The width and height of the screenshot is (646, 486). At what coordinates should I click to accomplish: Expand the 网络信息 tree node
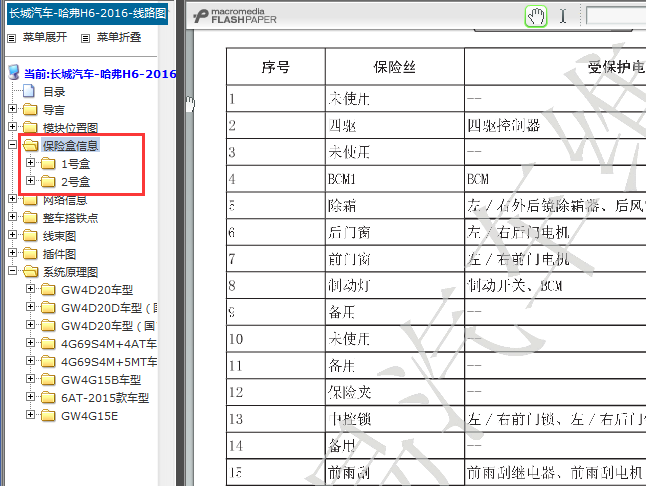12,199
